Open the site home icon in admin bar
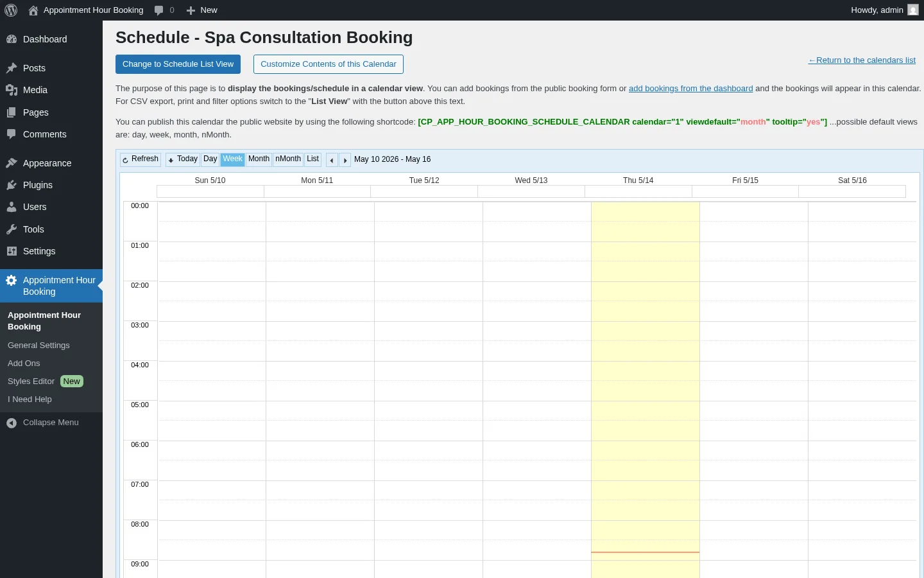 click(x=33, y=10)
